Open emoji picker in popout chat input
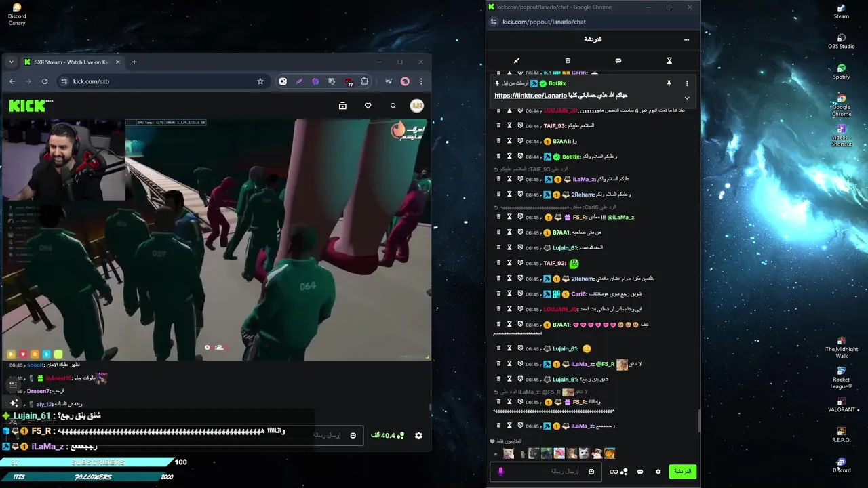Image resolution: width=868 pixels, height=488 pixels. click(591, 472)
